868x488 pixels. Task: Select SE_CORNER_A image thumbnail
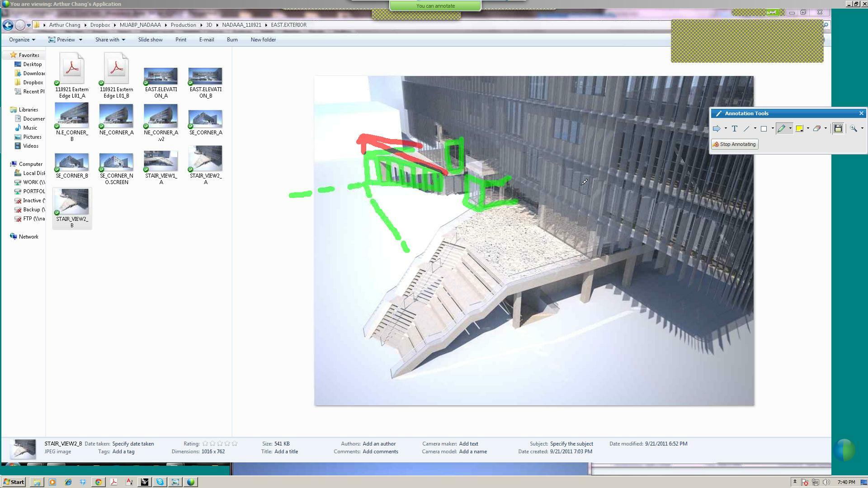(x=205, y=122)
